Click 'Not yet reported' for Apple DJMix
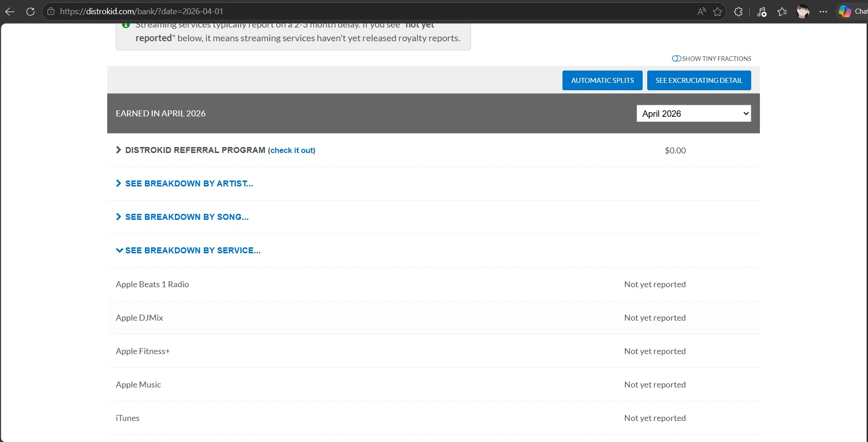 (655, 318)
